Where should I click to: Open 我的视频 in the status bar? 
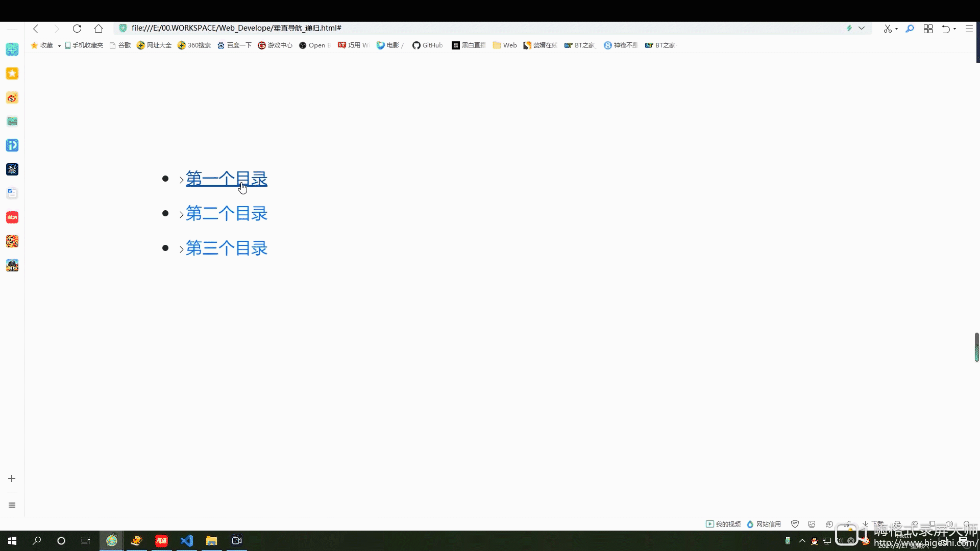coord(723,524)
